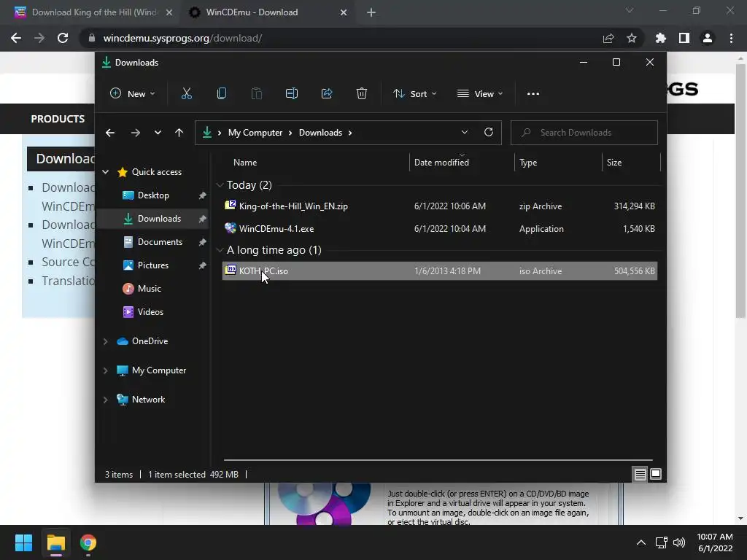Select WinCDEmu-4.1.exe file
This screenshot has height=560, width=747.
point(440,229)
